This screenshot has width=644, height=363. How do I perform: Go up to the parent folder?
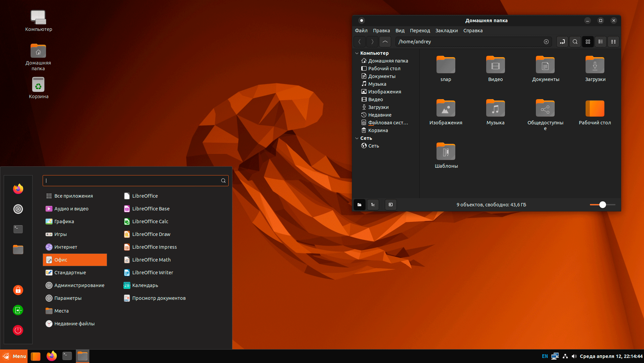coord(385,42)
